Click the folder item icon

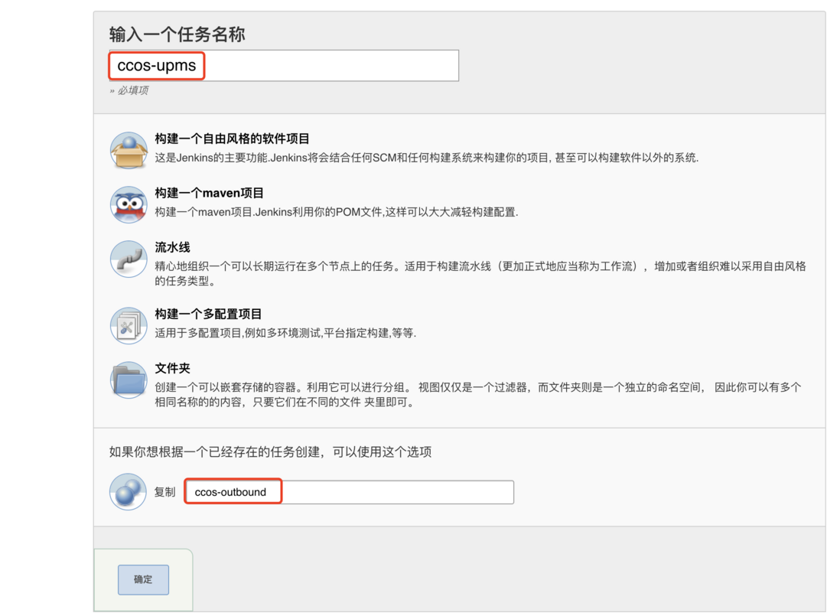point(129,380)
